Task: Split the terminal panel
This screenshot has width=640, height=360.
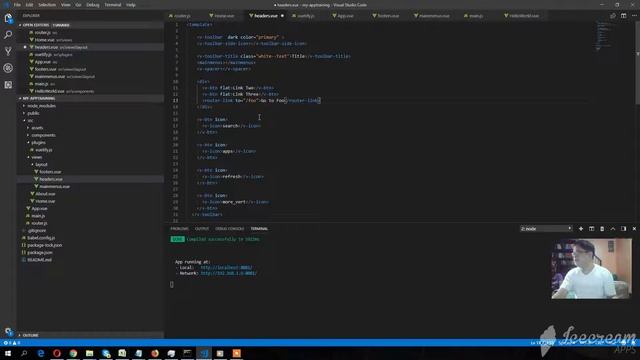Action: click(x=591, y=229)
